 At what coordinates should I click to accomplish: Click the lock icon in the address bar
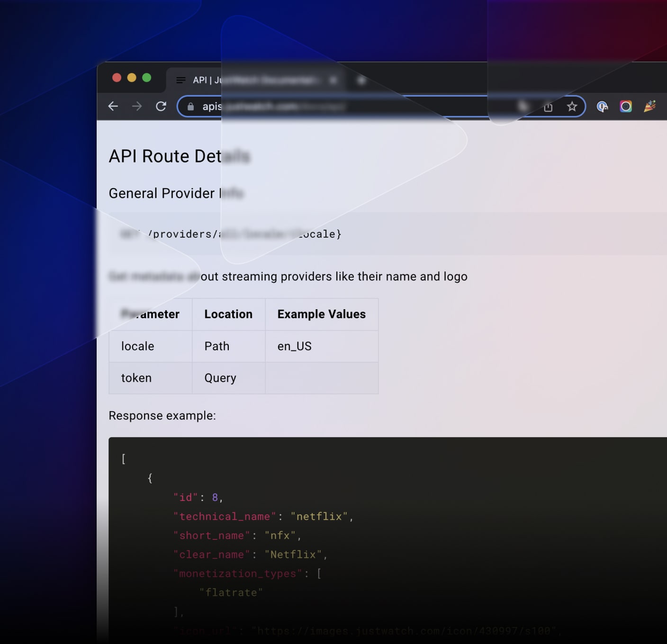pyautogui.click(x=190, y=107)
